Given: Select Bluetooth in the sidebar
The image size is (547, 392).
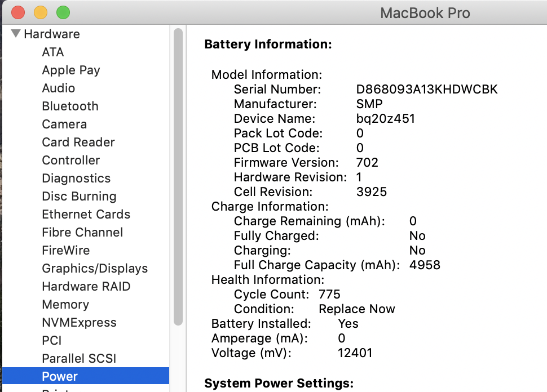Looking at the screenshot, I should tap(70, 106).
